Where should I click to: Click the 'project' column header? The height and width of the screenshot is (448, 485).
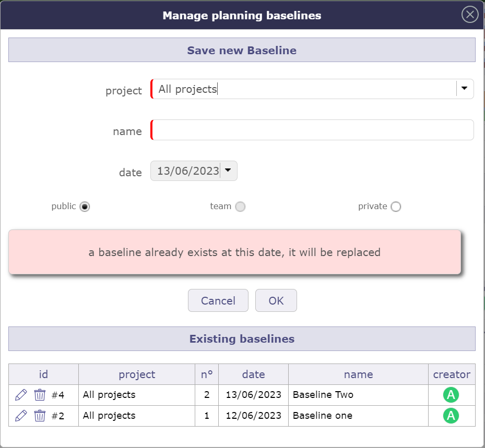click(137, 374)
